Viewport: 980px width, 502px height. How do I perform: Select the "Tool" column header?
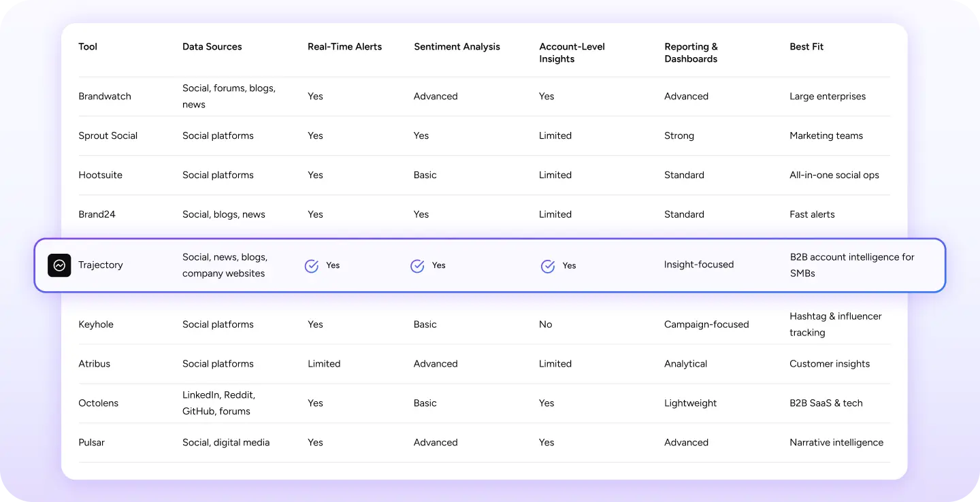88,47
